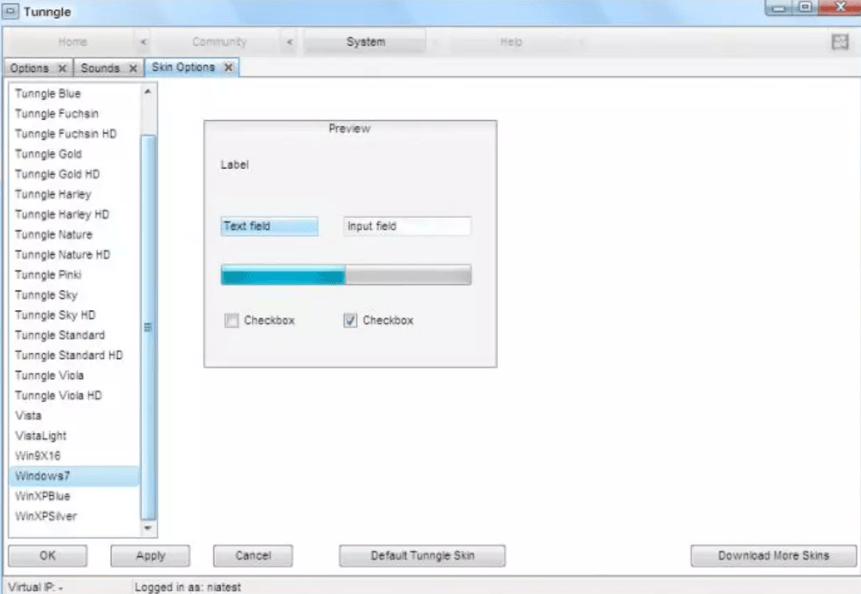Select the Tunngle Blue skin
861x594 pixels.
tap(75, 93)
